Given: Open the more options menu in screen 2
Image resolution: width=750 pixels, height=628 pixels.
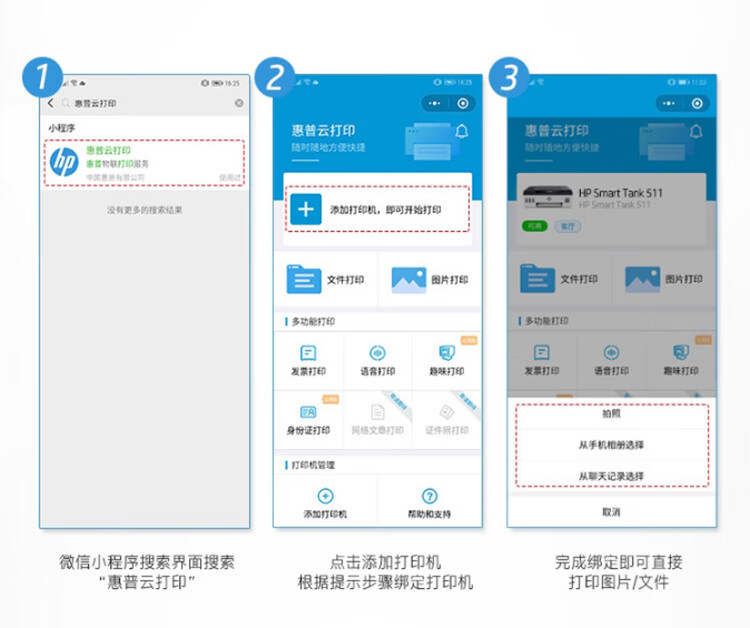Looking at the screenshot, I should (x=434, y=103).
